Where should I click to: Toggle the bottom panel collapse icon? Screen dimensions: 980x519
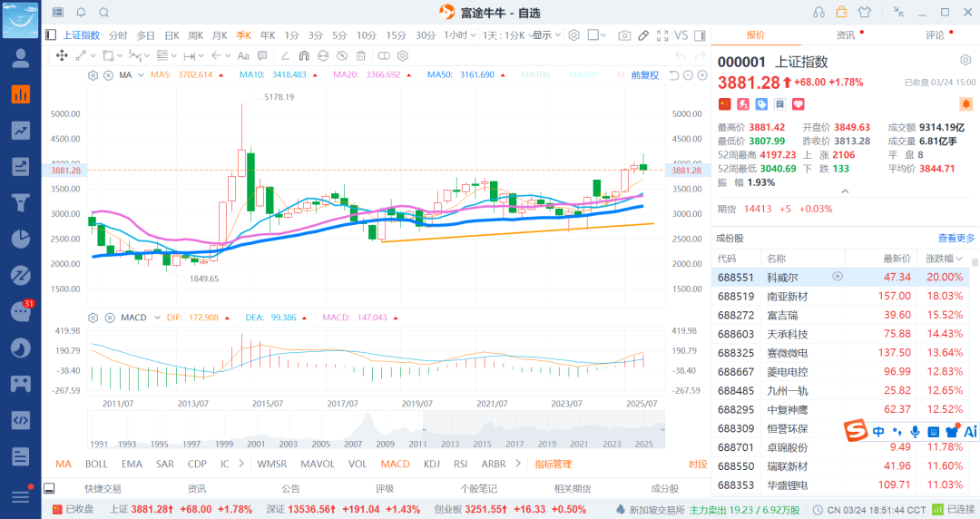pyautogui.click(x=49, y=488)
